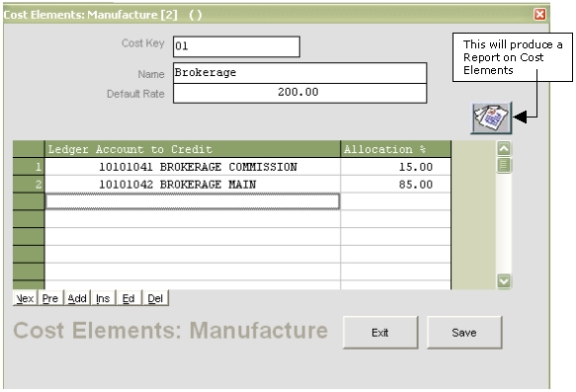Click the Add button below the grid
Screen dimensions: 576x392
click(x=77, y=298)
